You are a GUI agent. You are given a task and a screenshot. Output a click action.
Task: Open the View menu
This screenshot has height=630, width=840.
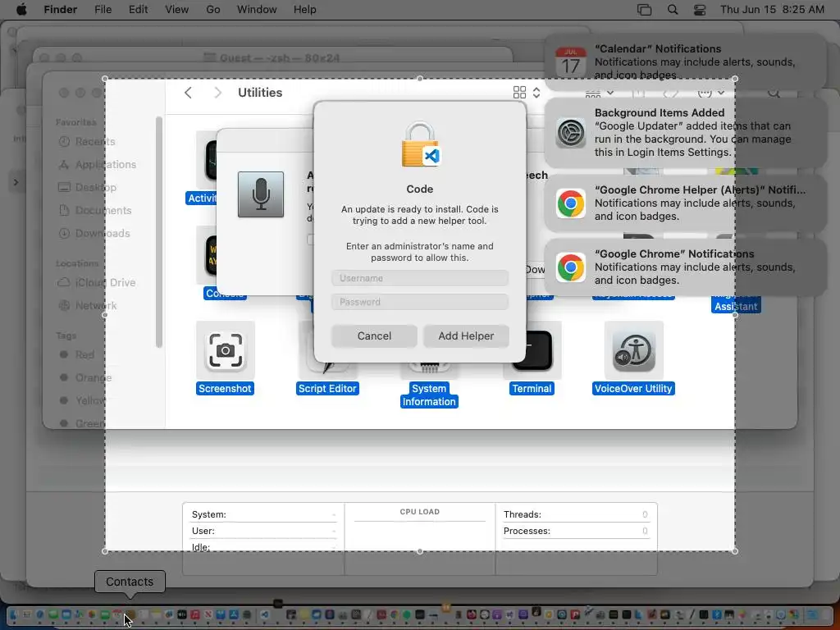point(177,10)
